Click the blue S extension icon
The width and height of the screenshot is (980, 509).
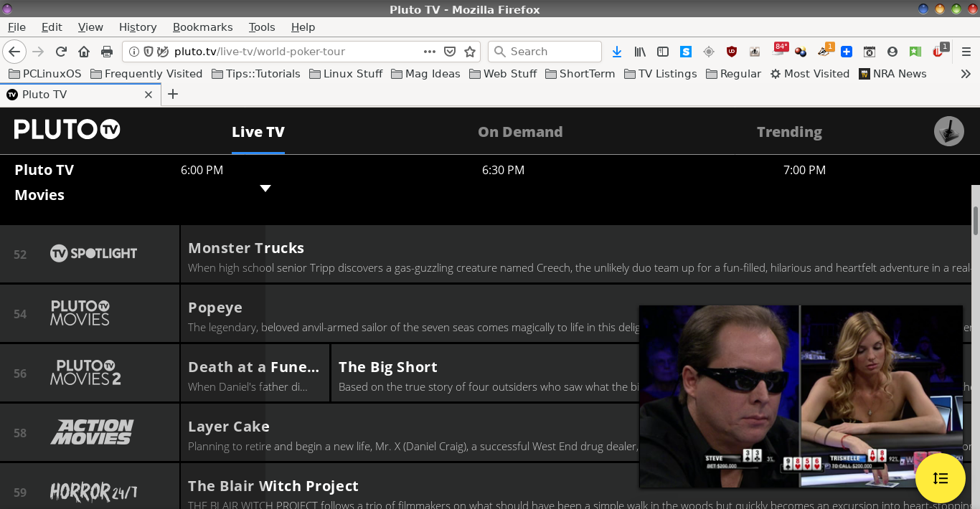point(686,52)
